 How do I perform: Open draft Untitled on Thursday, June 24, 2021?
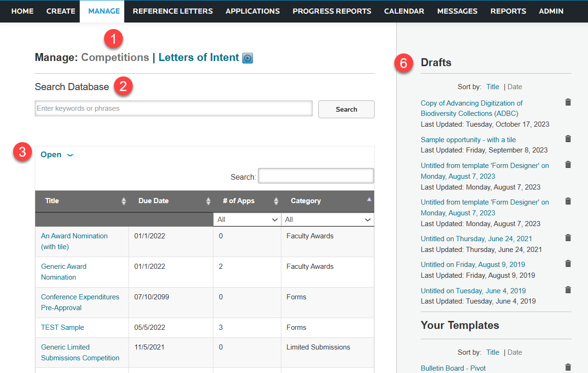[476, 239]
